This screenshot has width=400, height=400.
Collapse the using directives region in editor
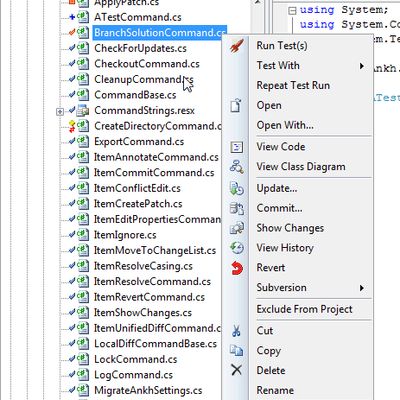(292, 11)
